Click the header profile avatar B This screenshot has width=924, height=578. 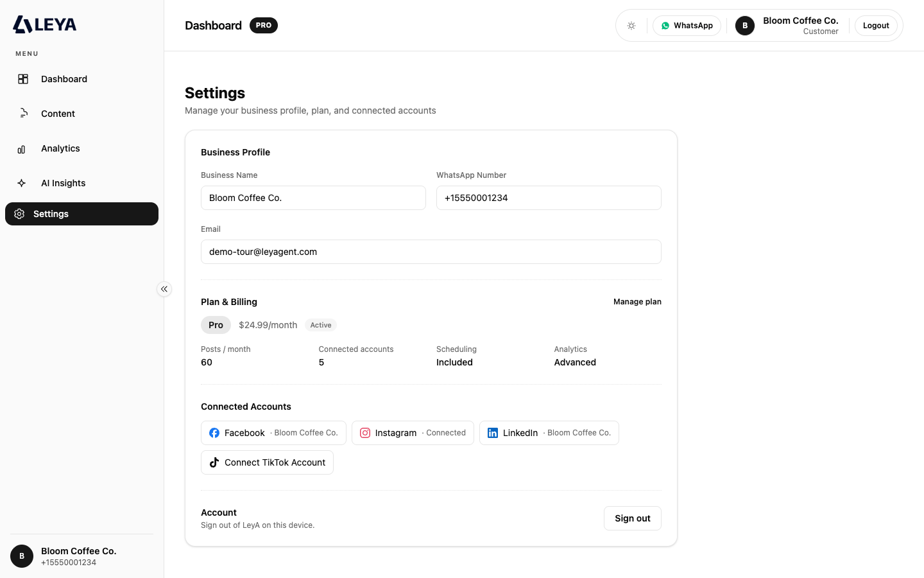745,26
